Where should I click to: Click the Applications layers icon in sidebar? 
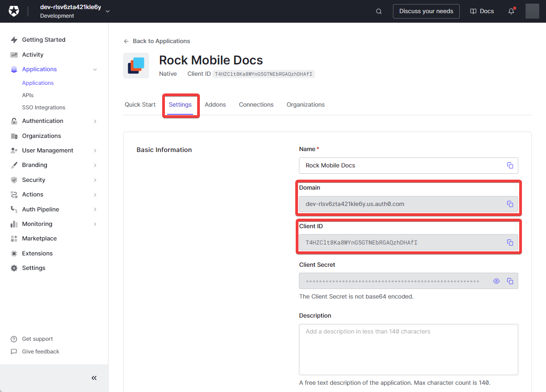point(14,69)
